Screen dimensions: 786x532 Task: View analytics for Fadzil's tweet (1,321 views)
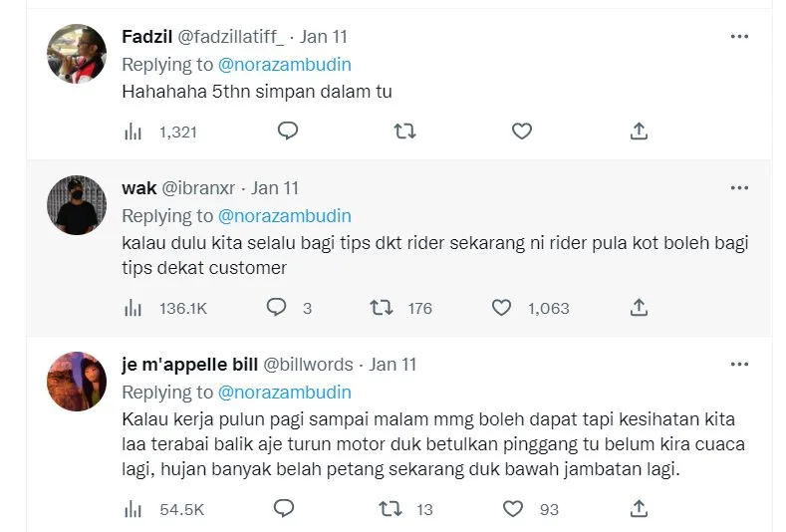point(132,132)
